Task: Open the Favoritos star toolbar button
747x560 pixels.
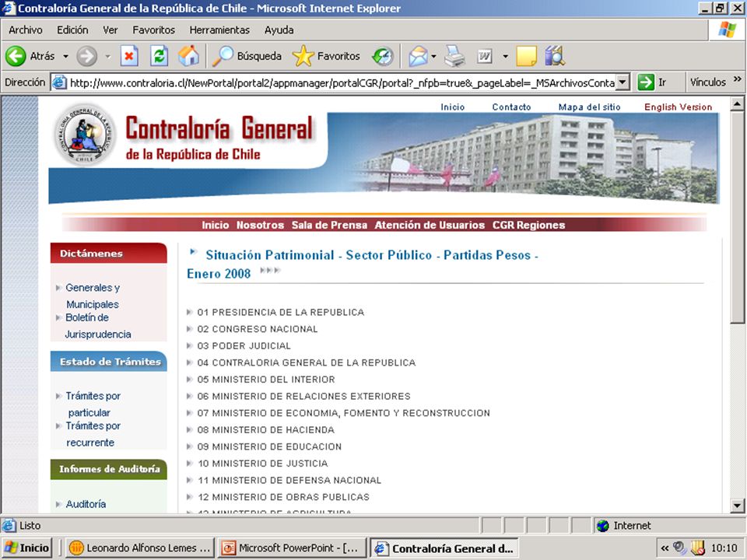Action: (326, 56)
